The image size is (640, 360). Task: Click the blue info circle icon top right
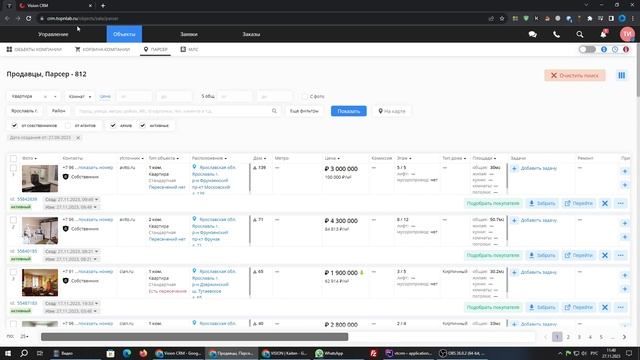(604, 49)
